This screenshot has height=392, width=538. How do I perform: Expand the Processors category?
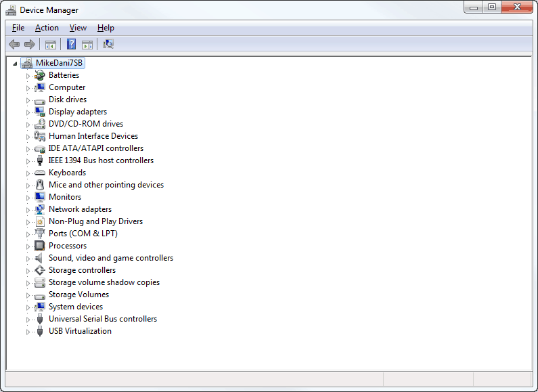coord(28,246)
